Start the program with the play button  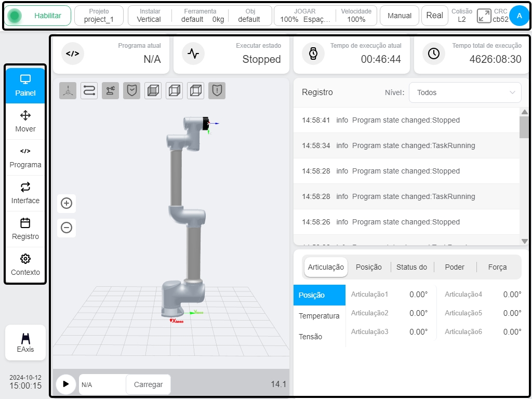point(66,384)
